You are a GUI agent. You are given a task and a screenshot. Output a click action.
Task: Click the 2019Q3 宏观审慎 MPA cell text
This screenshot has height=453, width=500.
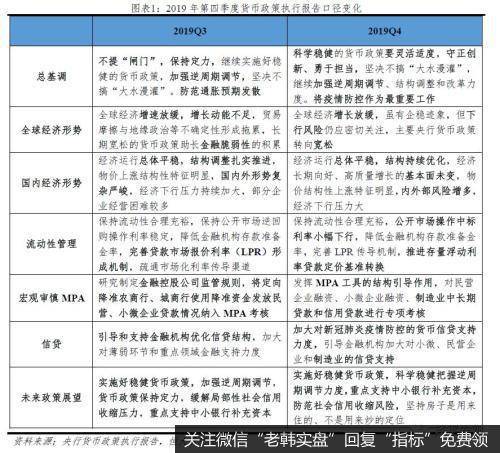(x=190, y=298)
